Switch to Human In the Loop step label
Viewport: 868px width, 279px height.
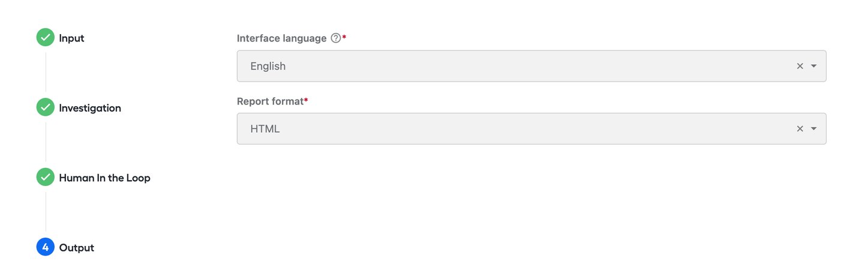coord(104,178)
